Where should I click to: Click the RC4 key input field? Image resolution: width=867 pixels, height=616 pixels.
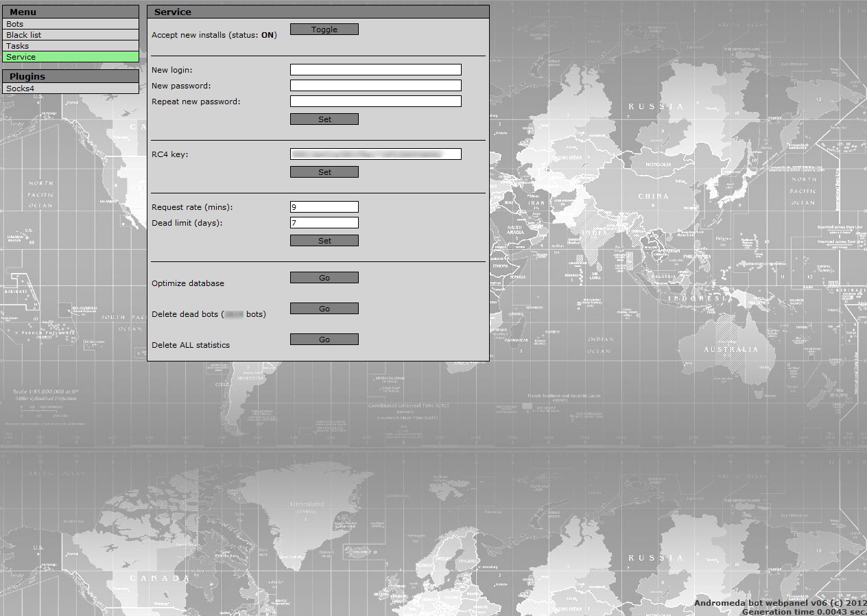[375, 154]
